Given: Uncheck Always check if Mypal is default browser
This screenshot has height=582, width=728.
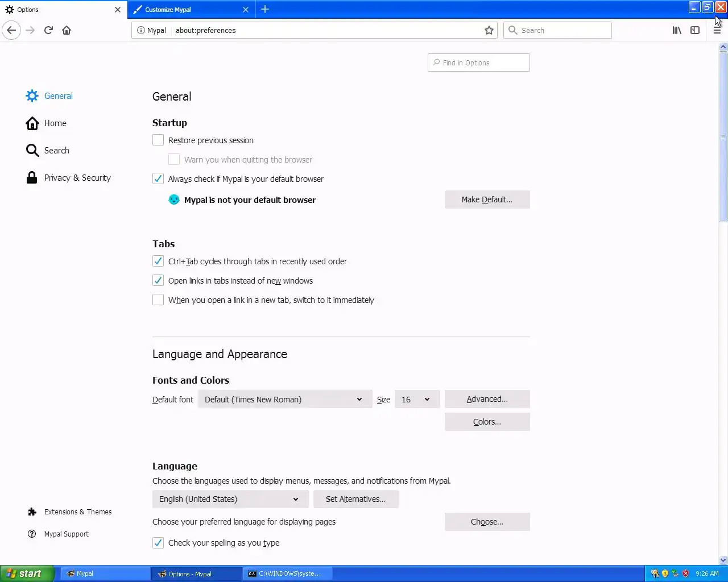Looking at the screenshot, I should pos(158,178).
